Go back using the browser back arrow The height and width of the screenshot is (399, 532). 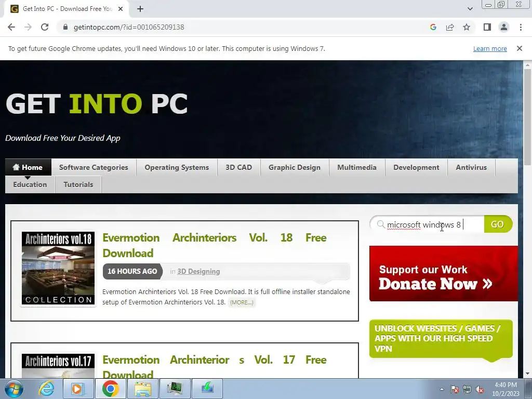tap(11, 27)
